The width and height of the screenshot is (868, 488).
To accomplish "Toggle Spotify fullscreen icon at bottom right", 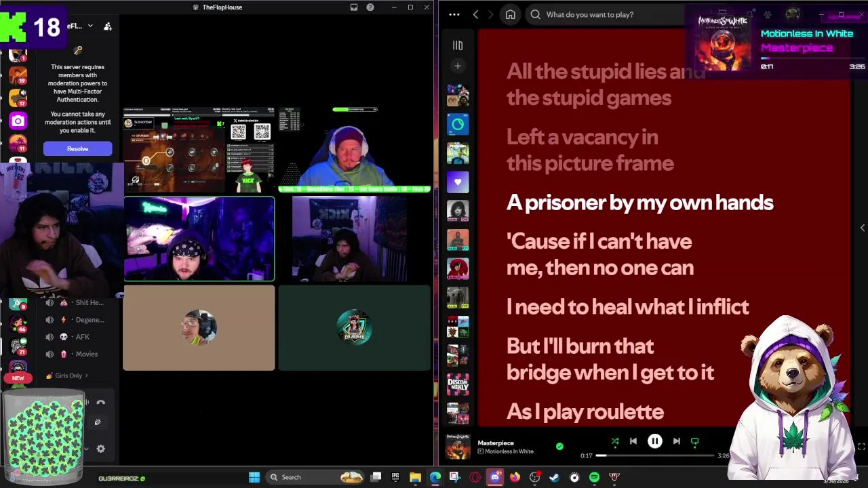I will [x=861, y=447].
